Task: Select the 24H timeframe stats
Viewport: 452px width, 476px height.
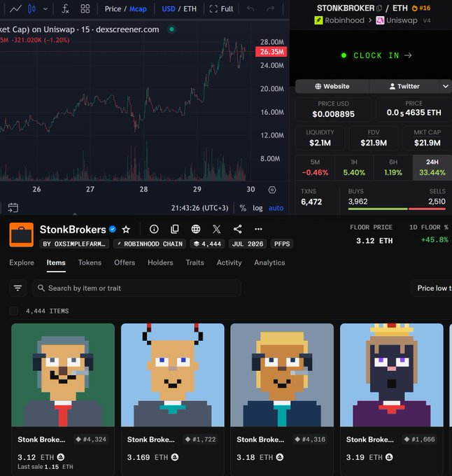Action: click(432, 167)
